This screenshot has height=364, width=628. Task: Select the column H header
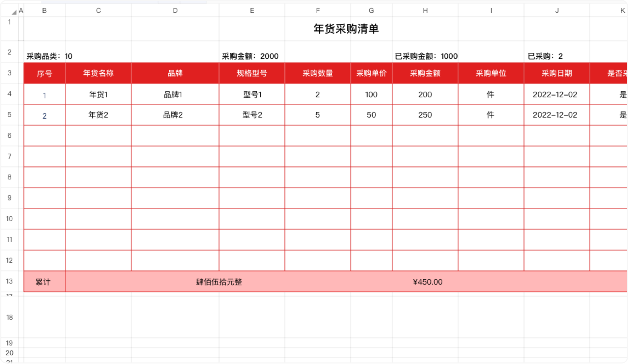425,11
